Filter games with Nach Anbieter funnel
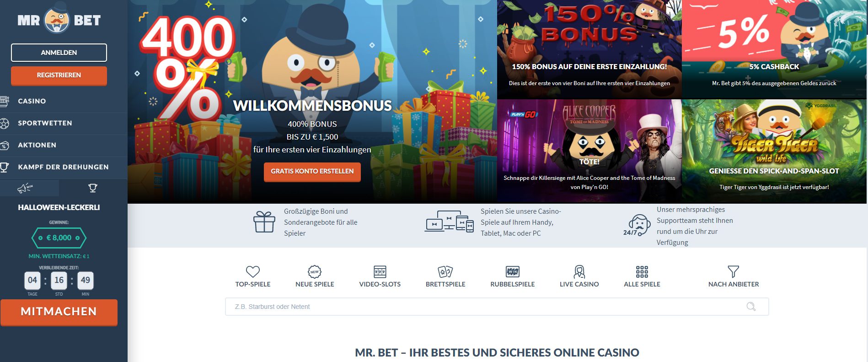Image resolution: width=868 pixels, height=362 pixels. (734, 271)
